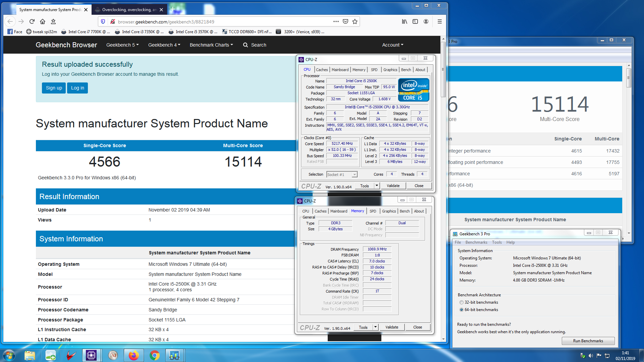Click the Sign up button
The image size is (644, 362).
tap(54, 88)
